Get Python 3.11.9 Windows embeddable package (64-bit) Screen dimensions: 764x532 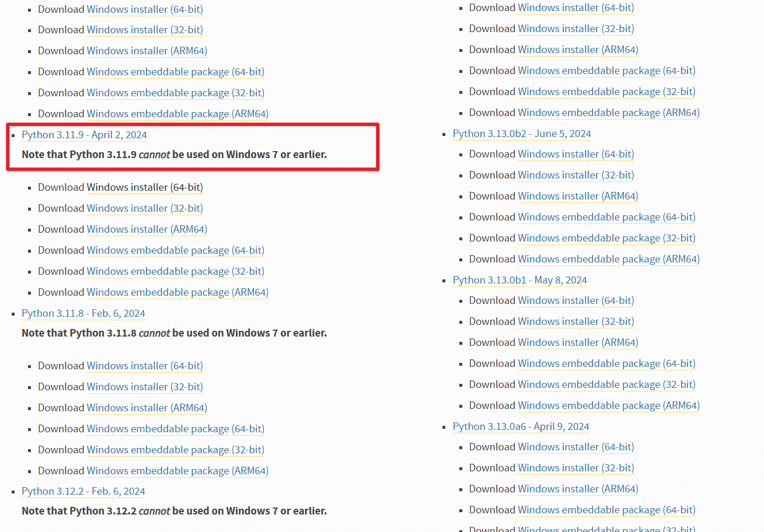click(176, 250)
